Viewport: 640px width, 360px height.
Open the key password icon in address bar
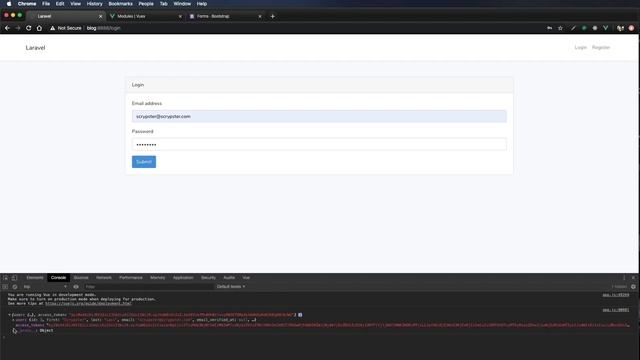(x=549, y=28)
